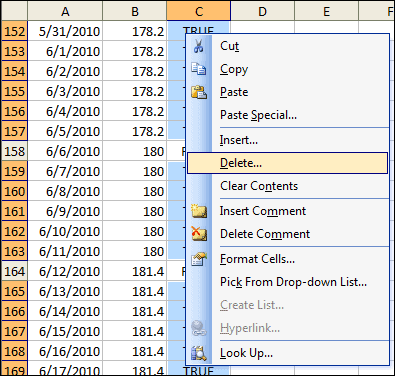This screenshot has width=395, height=376.
Task: Select row header 153
Action: pos(14,51)
